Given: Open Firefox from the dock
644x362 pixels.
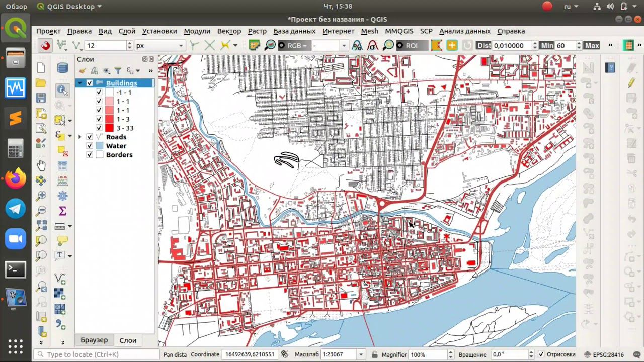Looking at the screenshot, I should pyautogui.click(x=16, y=178).
